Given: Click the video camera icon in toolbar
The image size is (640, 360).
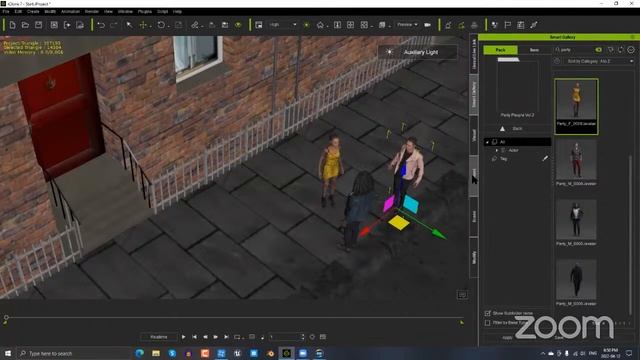Looking at the screenshot, I should pos(427,25).
